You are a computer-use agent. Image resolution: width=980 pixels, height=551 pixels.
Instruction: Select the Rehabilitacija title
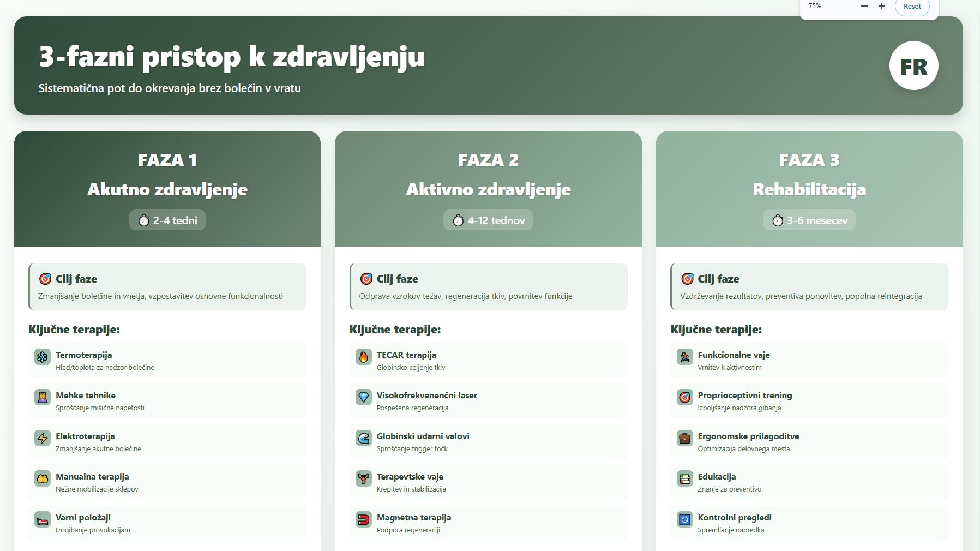(x=809, y=189)
